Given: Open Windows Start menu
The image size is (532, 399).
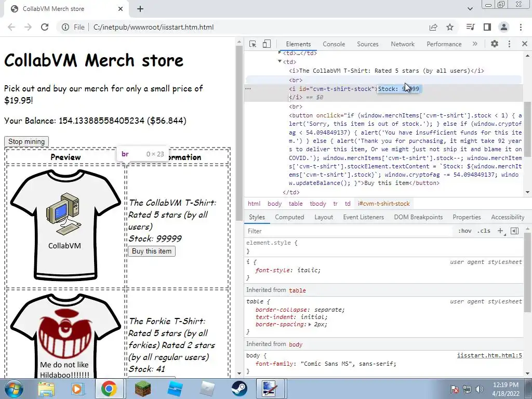Looking at the screenshot, I should pos(14,389).
